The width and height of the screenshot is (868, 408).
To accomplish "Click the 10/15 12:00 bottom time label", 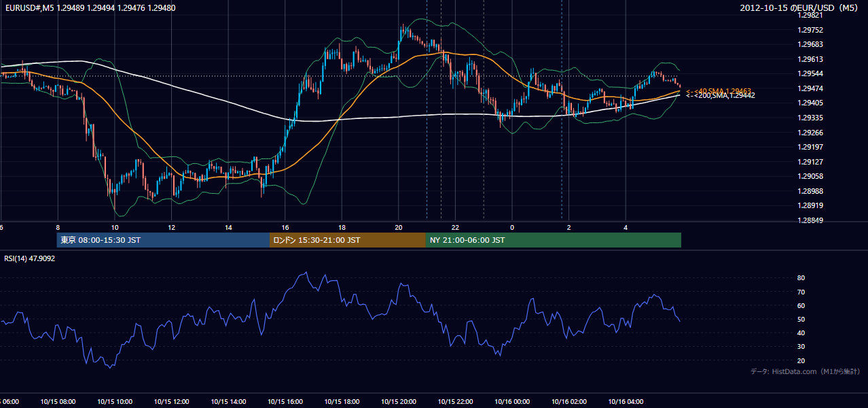I will (172, 402).
